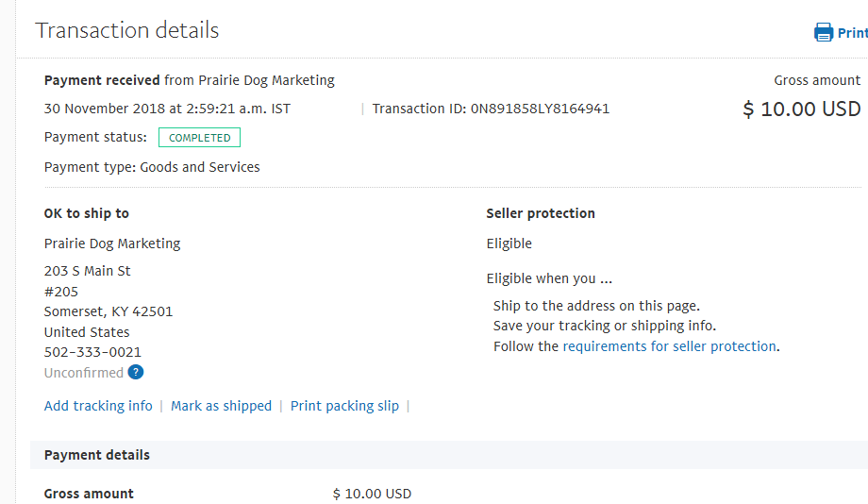Open Add tracking info link
868x504 pixels.
(98, 406)
